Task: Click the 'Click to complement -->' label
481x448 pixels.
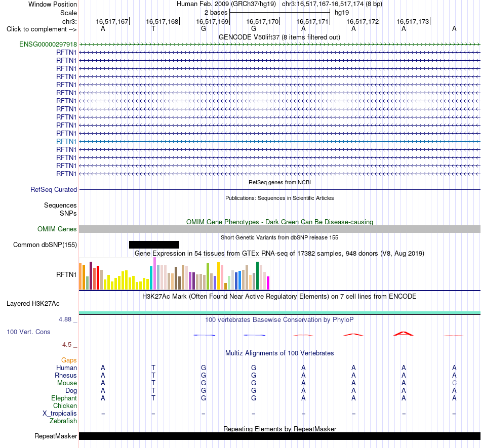Action: [42, 29]
